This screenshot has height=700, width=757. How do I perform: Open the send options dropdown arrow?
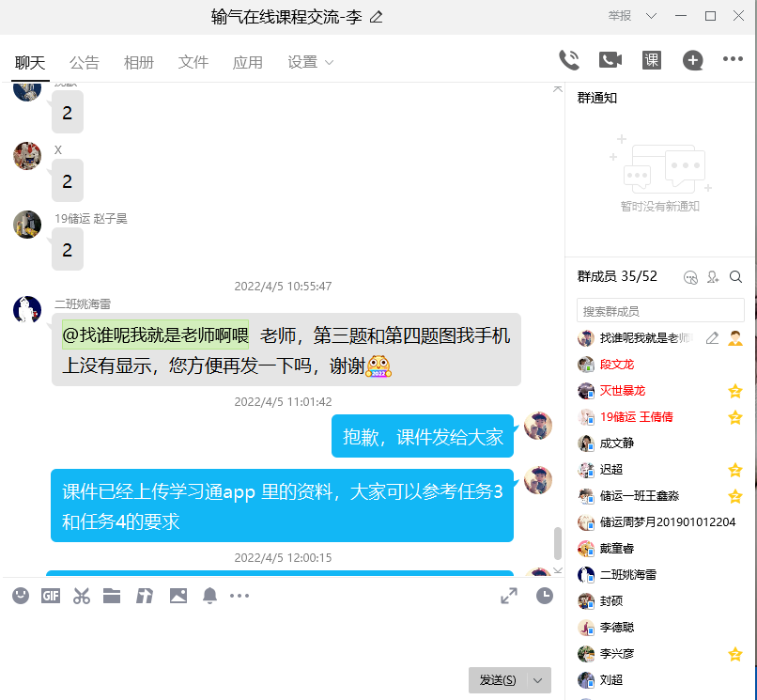[538, 680]
